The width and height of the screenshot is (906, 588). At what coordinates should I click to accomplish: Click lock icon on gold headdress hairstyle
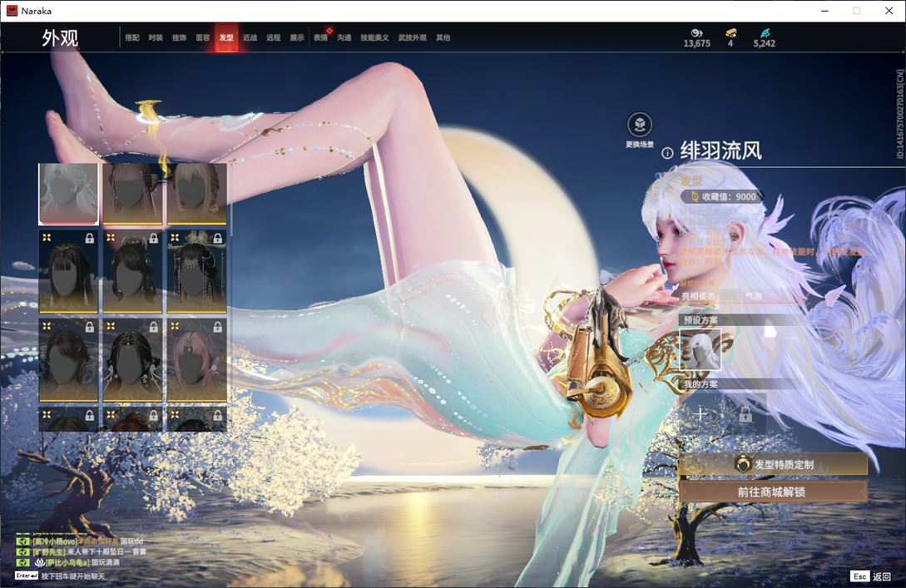217,238
